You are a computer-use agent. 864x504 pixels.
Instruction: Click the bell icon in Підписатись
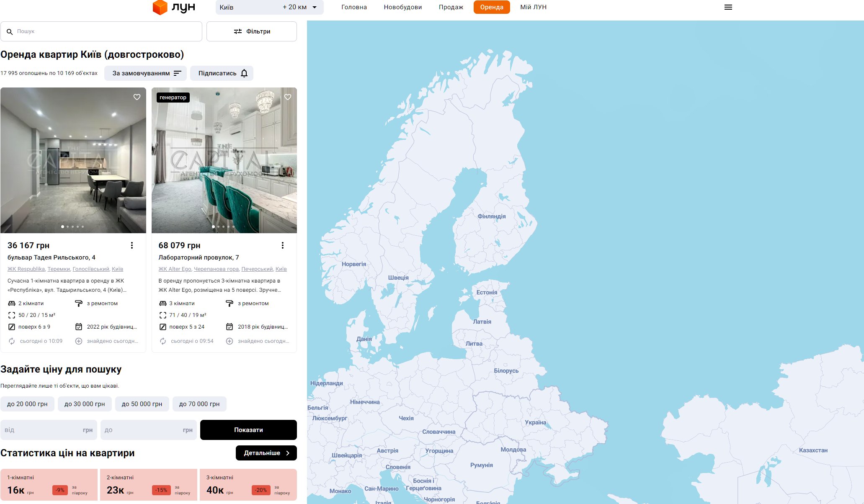pyautogui.click(x=245, y=73)
